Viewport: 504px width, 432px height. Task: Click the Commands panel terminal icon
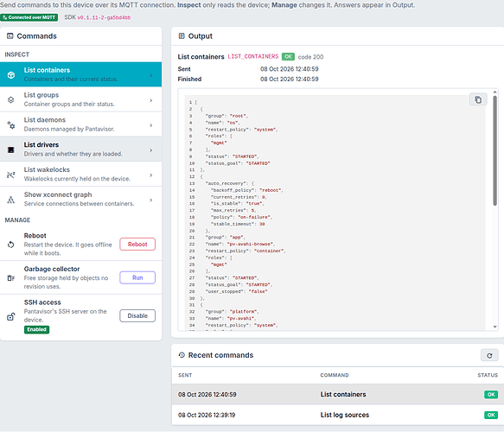(10, 36)
